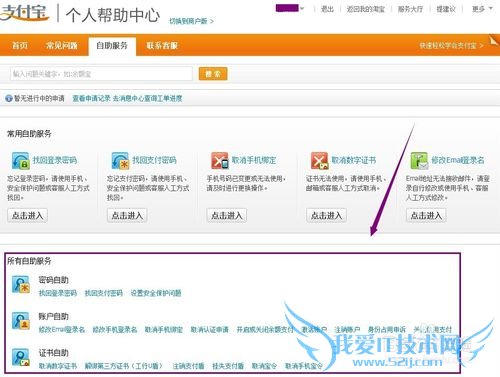
Task: Click the 取消手机绑定 phone icon
Action: (220, 161)
